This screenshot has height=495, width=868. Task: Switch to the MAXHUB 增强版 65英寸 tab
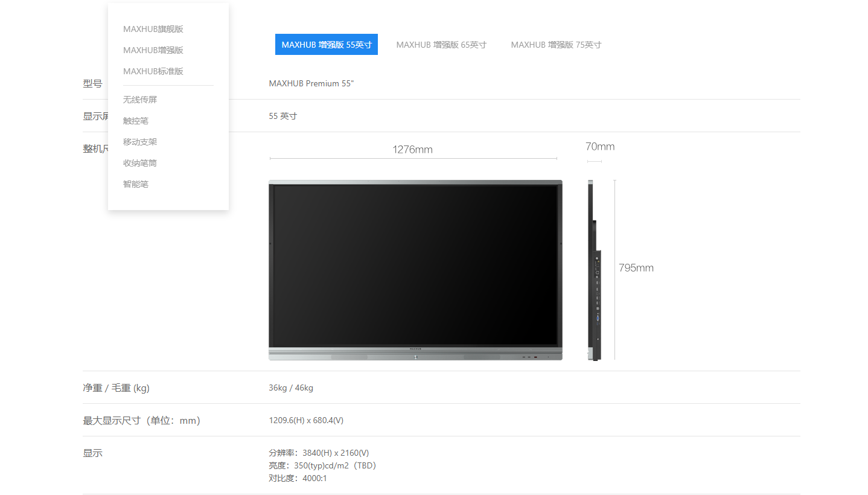click(441, 45)
